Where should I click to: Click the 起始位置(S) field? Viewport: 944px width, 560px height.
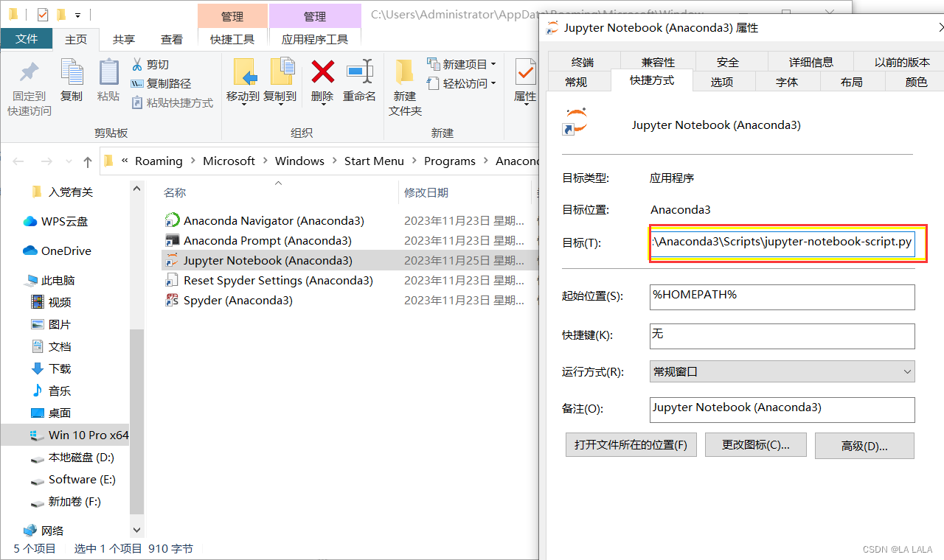(x=782, y=297)
